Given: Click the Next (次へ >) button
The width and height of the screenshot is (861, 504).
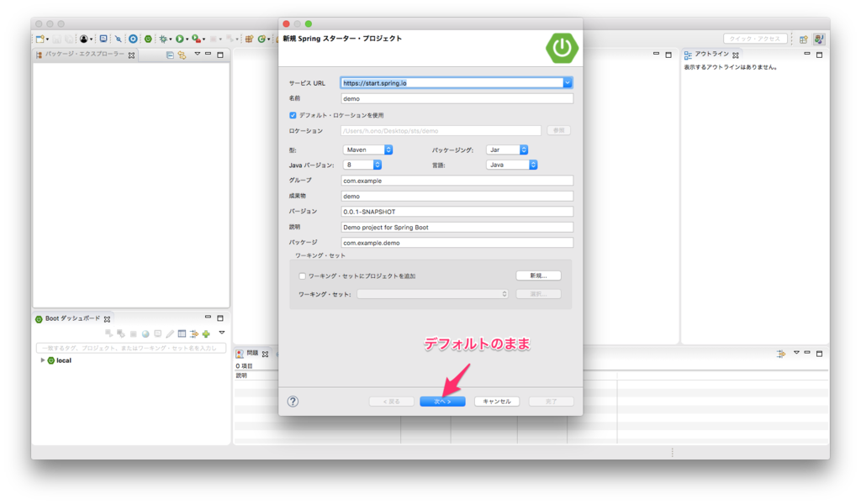Looking at the screenshot, I should point(442,402).
